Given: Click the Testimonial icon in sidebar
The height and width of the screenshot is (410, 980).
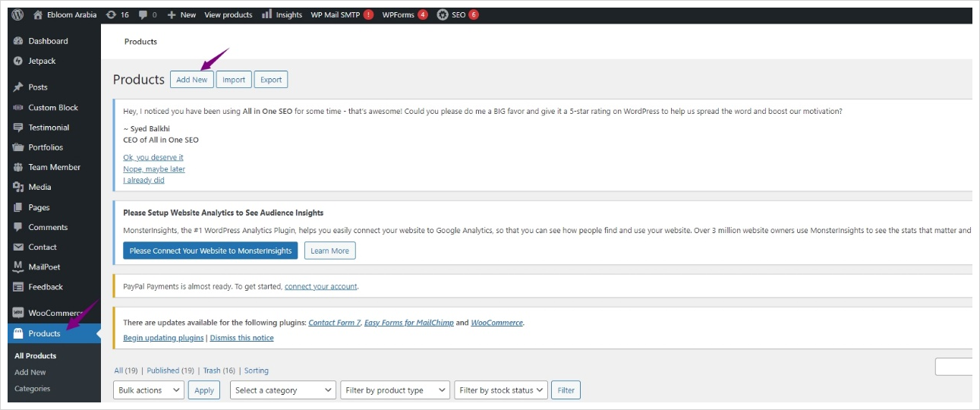Looking at the screenshot, I should click(x=18, y=128).
